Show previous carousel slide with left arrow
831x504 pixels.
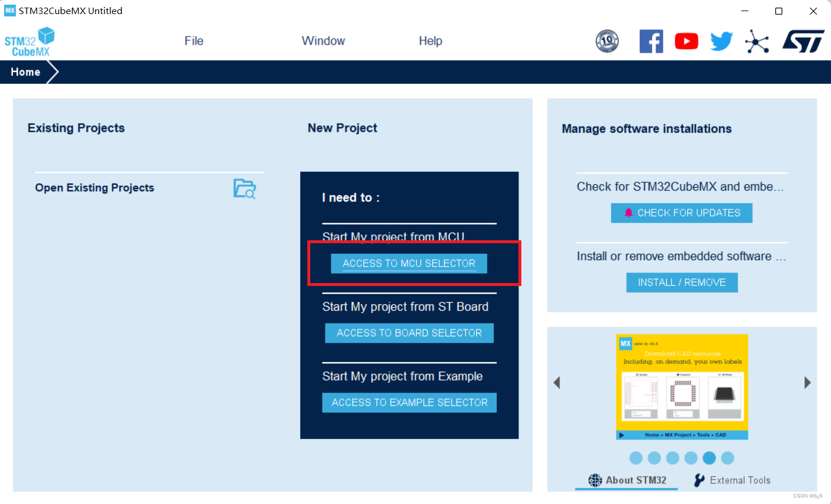557,383
